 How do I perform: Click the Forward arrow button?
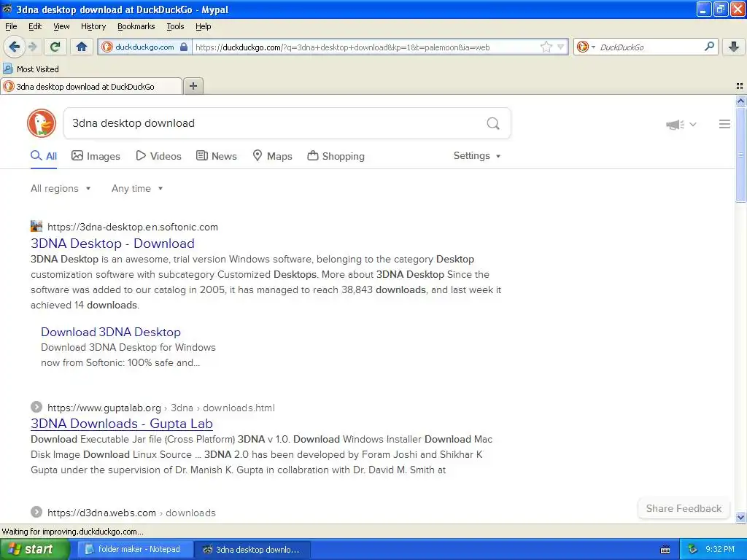32,47
